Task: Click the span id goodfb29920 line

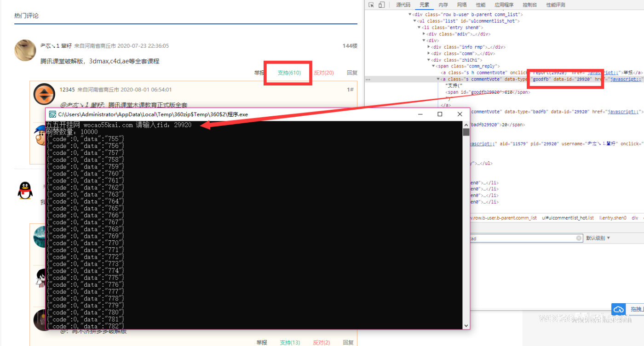Action: (x=488, y=92)
